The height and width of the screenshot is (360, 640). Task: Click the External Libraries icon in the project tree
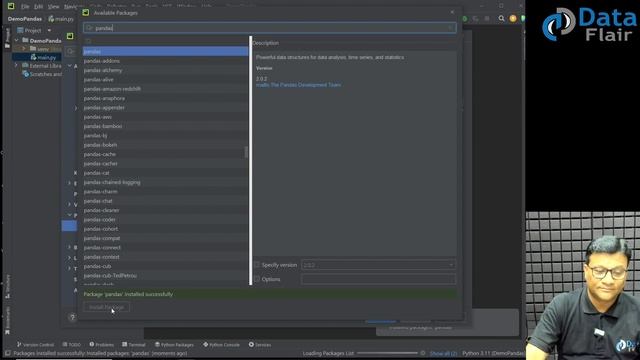click(x=25, y=65)
